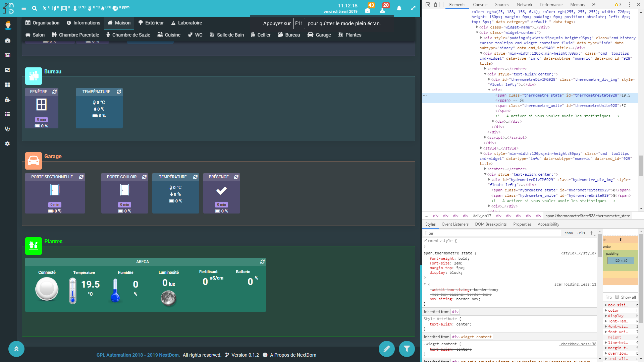The height and width of the screenshot is (362, 644).
Task: Expand the script element in DOM tree
Action: tap(485, 137)
